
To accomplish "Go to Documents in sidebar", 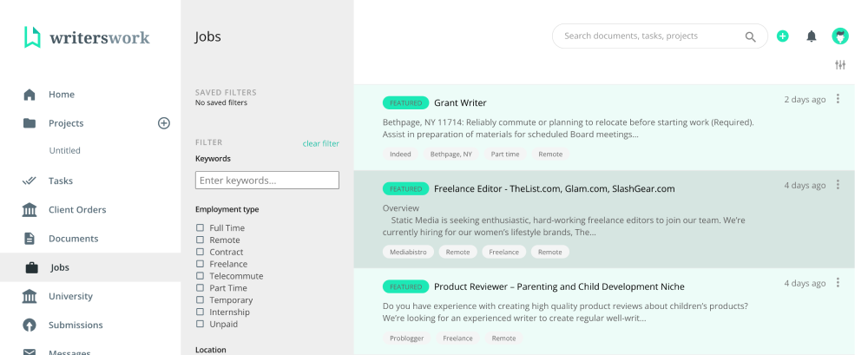I will pyautogui.click(x=73, y=239).
